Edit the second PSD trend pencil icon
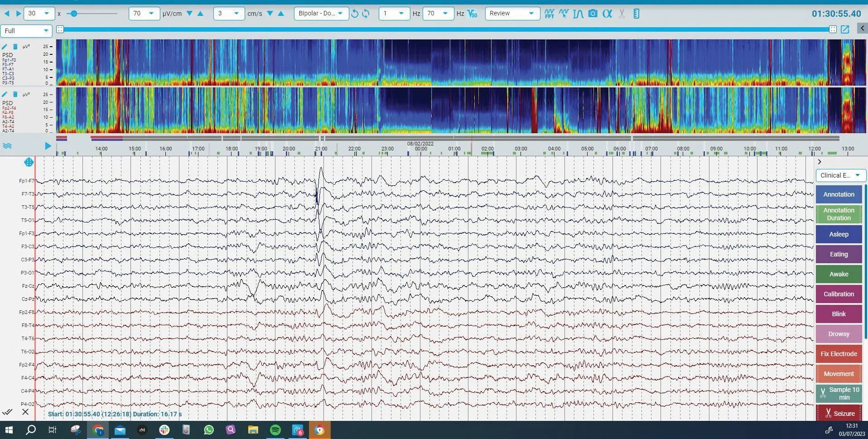The width and height of the screenshot is (868, 439). coord(5,94)
